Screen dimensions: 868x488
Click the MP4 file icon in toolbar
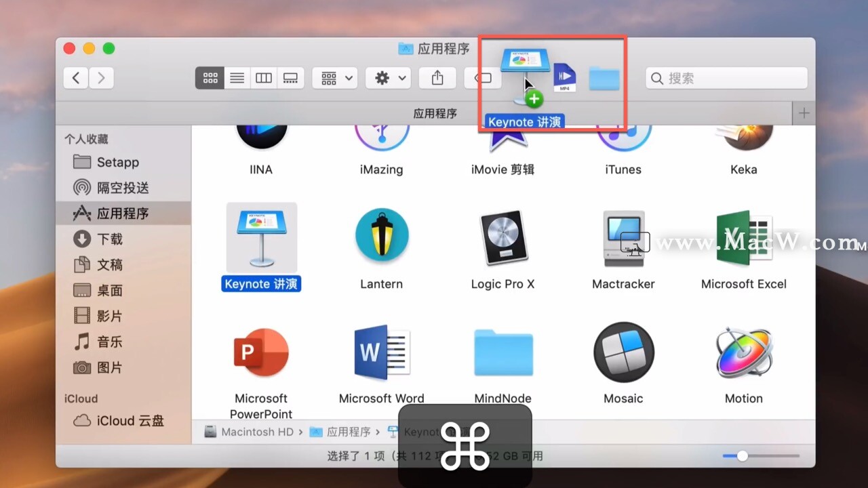564,78
